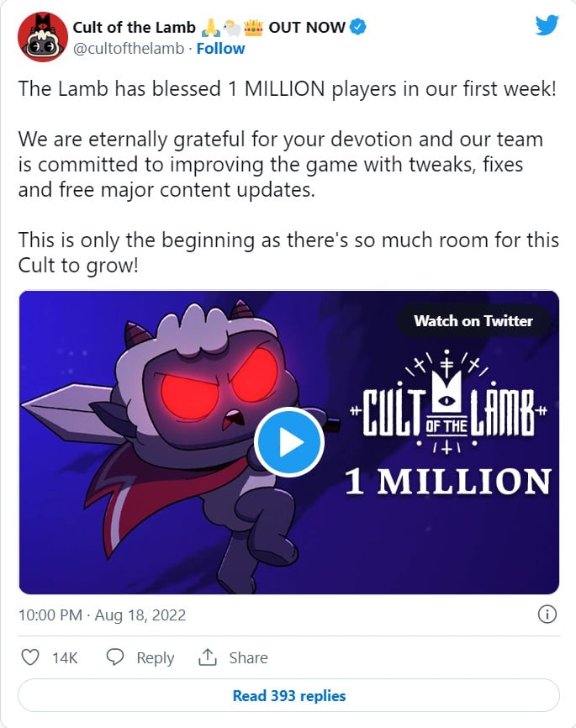This screenshot has width=576, height=728.
Task: Follow the @cultofthelamb account
Action: [x=220, y=48]
